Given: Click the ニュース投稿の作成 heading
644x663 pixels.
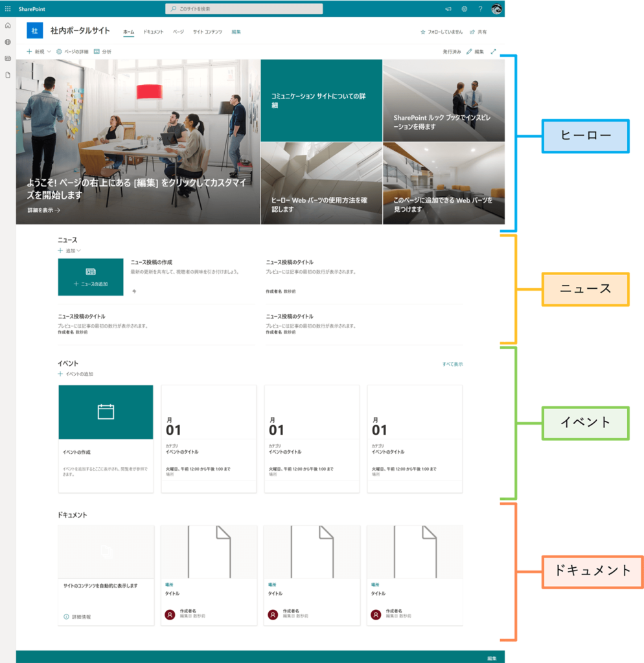Looking at the screenshot, I should [x=152, y=262].
